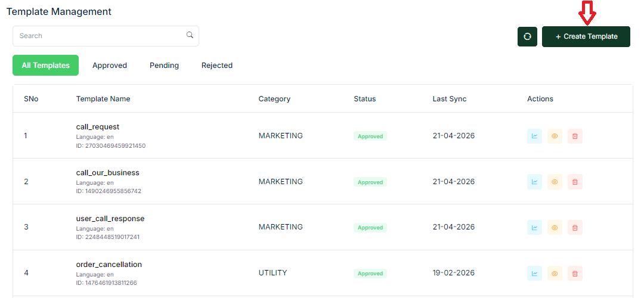Click the call_request template name
This screenshot has height=298, width=644.
pyautogui.click(x=98, y=127)
